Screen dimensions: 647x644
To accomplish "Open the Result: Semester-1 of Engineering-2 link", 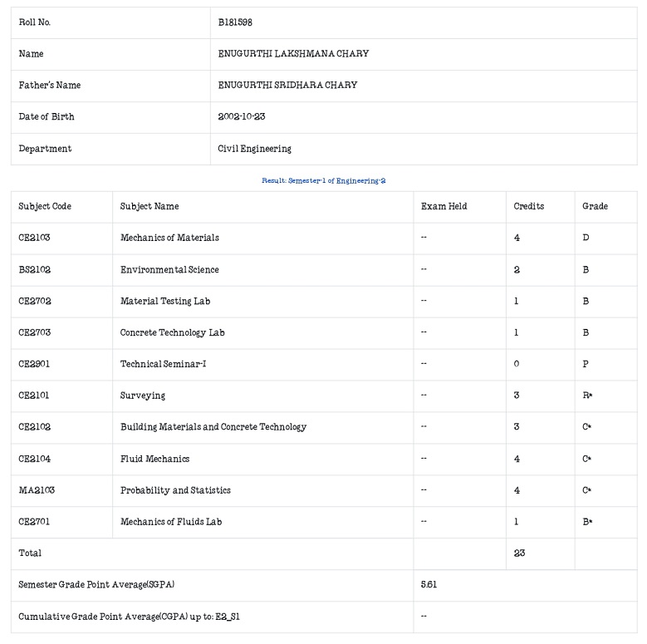I will coord(324,180).
